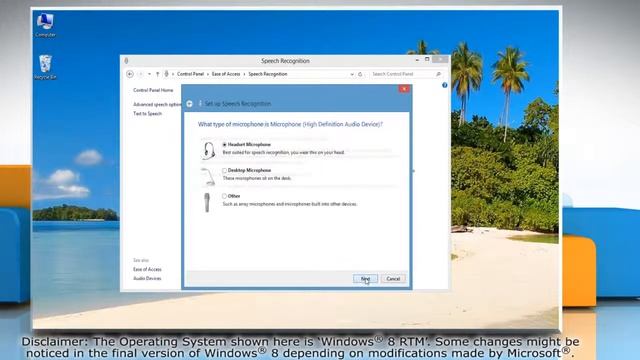The image size is (640, 360).
Task: Click the desktop microphone picture
Action: pos(208,176)
